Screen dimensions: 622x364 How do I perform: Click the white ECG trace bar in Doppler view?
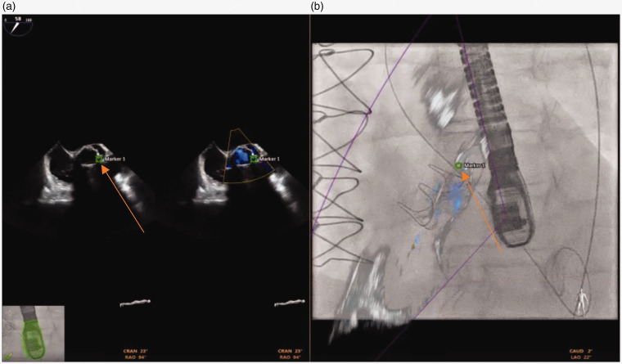coord(291,303)
